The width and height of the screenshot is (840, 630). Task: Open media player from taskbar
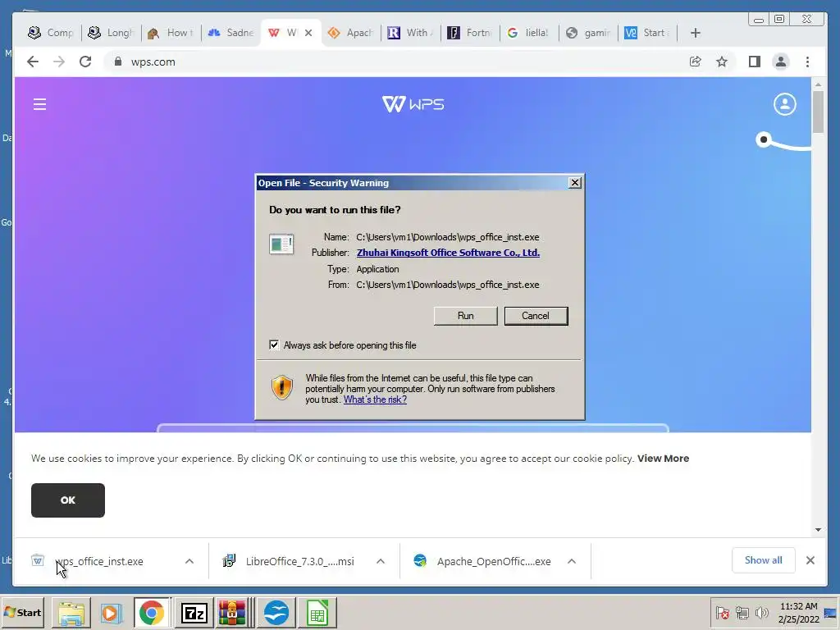pos(111,612)
